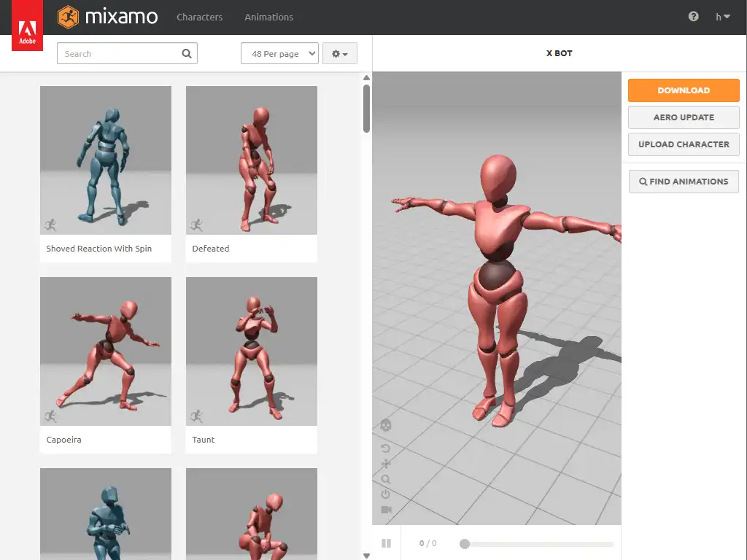Screen dimensions: 747x560
Task: Click the power reset icon in viewport
Action: 386,494
